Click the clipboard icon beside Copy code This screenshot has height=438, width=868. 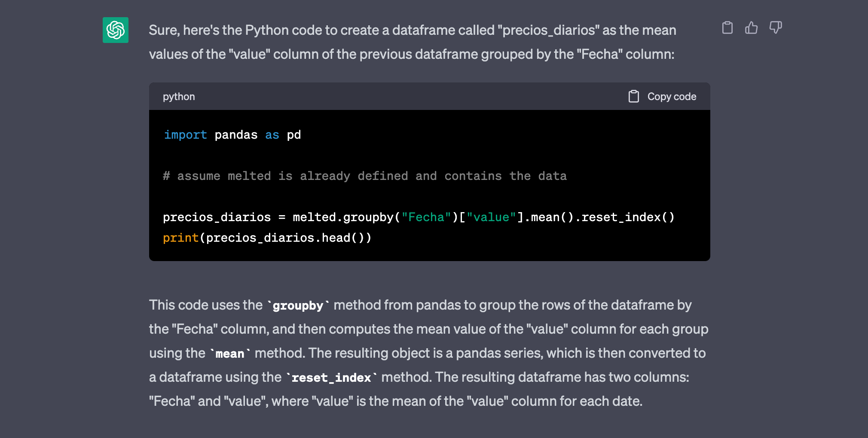pyautogui.click(x=633, y=97)
